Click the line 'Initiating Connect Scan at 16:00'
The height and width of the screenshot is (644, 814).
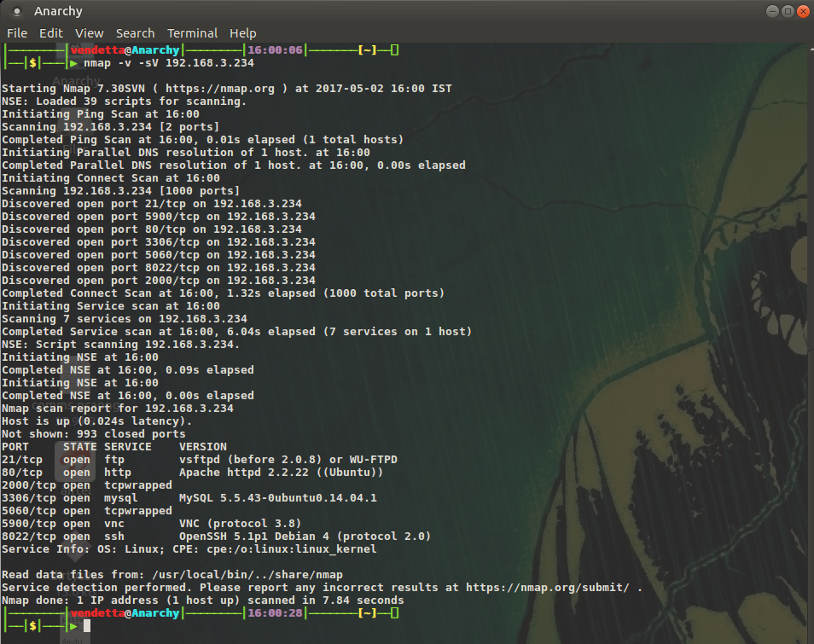click(x=111, y=178)
